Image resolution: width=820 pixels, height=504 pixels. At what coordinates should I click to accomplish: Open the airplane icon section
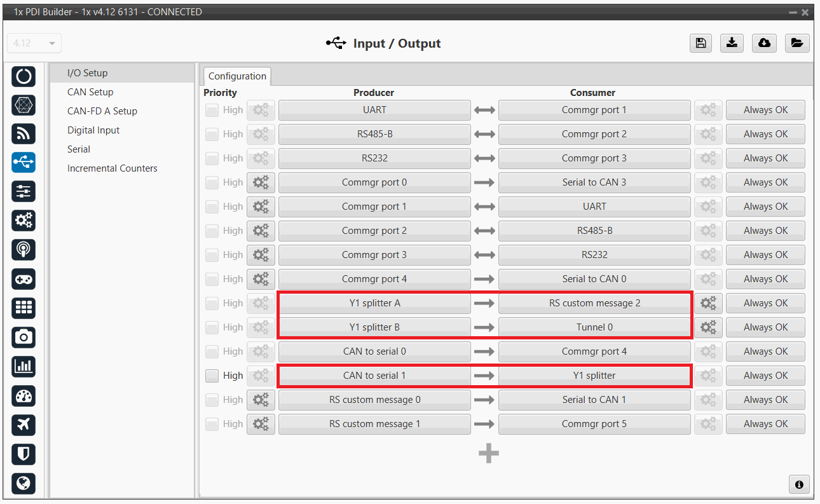tap(24, 425)
